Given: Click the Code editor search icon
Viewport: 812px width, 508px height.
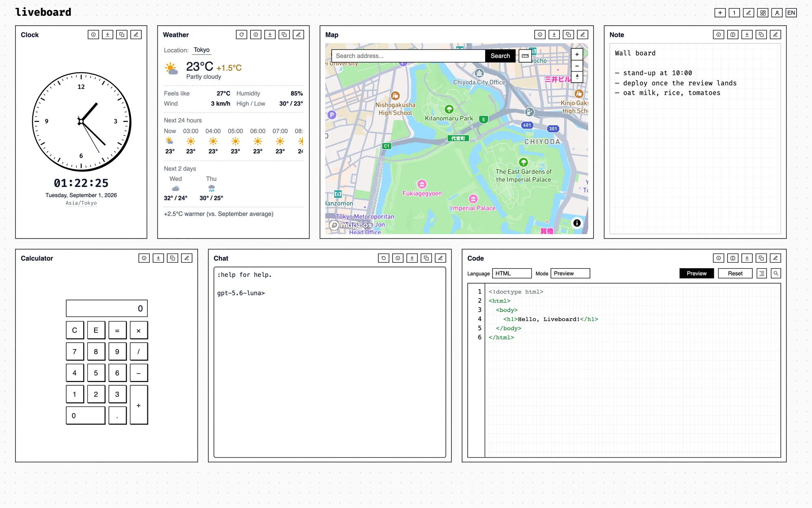Looking at the screenshot, I should (776, 274).
